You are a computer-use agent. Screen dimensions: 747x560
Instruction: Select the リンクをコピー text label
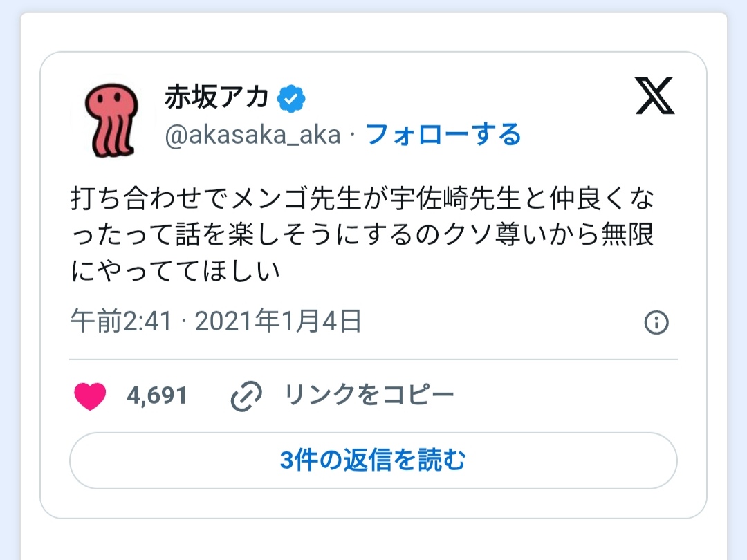click(369, 395)
